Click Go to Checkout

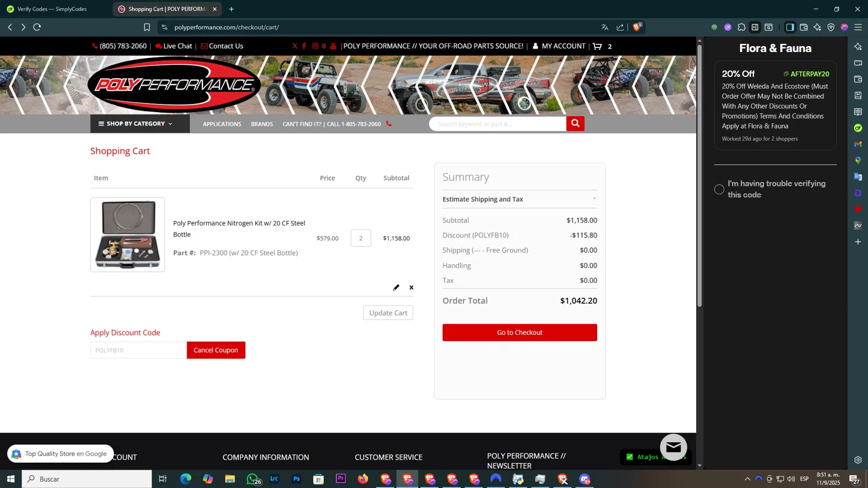click(x=520, y=332)
